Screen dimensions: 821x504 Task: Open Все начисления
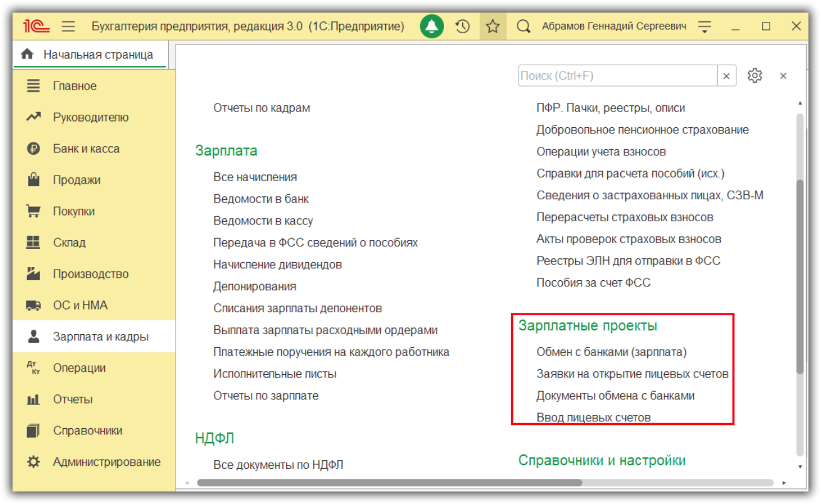(x=255, y=177)
